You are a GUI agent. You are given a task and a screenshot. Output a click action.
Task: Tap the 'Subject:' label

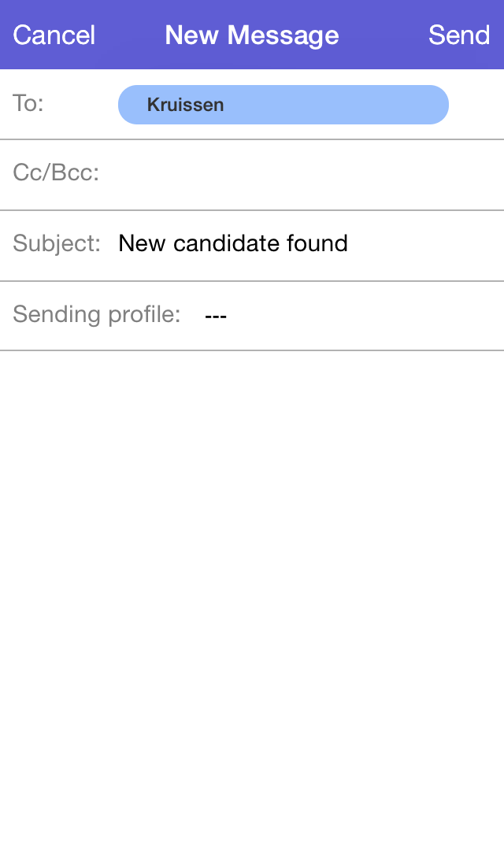click(x=57, y=243)
